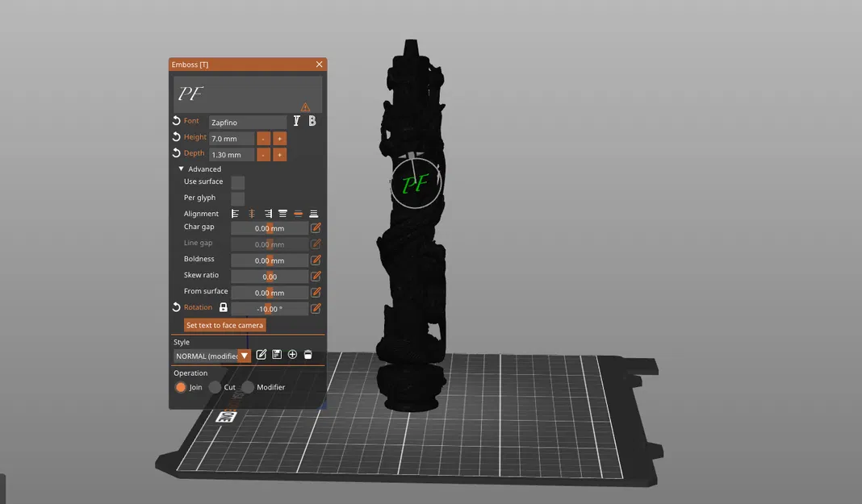Reset the Depth value

click(176, 152)
